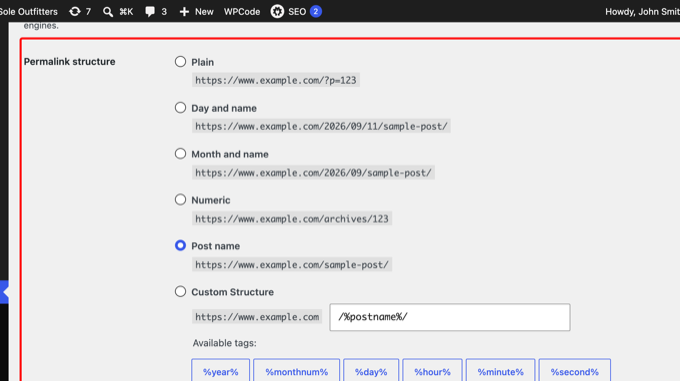The width and height of the screenshot is (680, 381).
Task: Click the Post name example URL example.com/sample-post/
Action: click(x=292, y=264)
